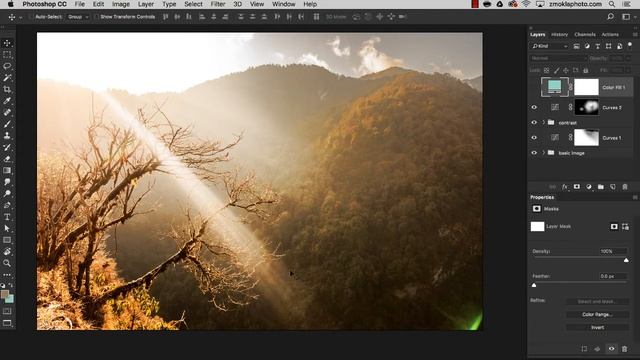The width and height of the screenshot is (640, 360).
Task: Hide the Curves 1 layer
Action: coord(534,138)
